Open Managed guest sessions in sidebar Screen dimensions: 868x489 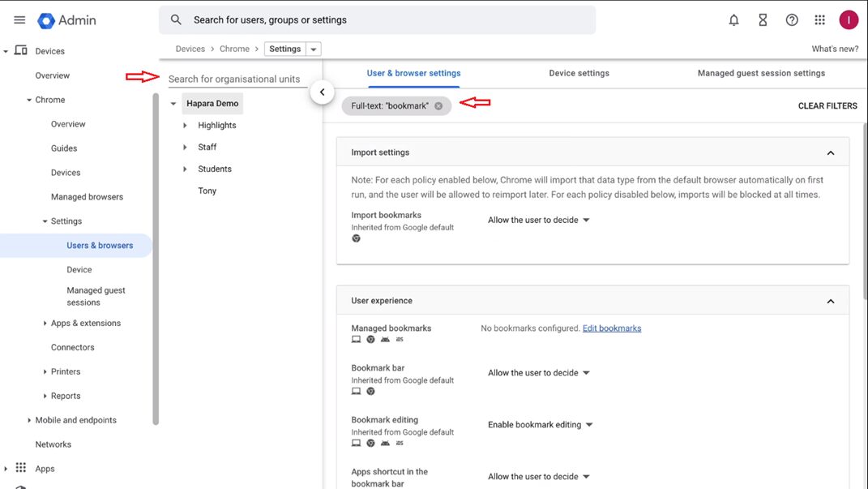point(96,296)
